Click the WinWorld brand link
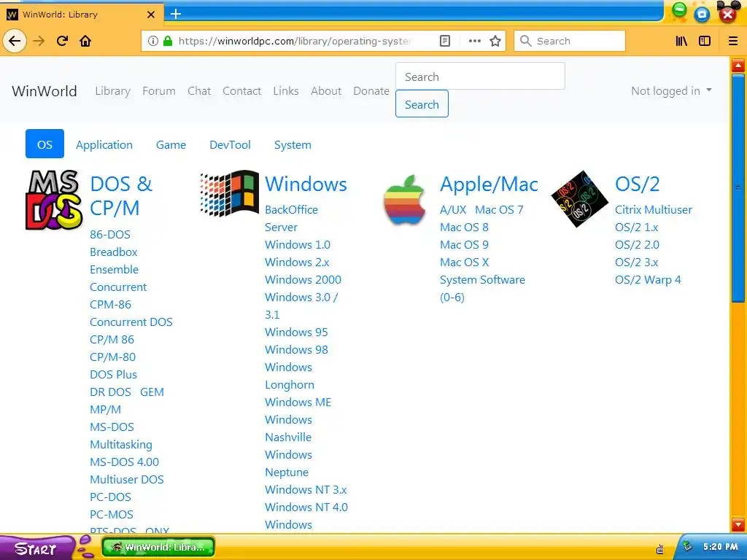The image size is (747, 560). click(44, 91)
